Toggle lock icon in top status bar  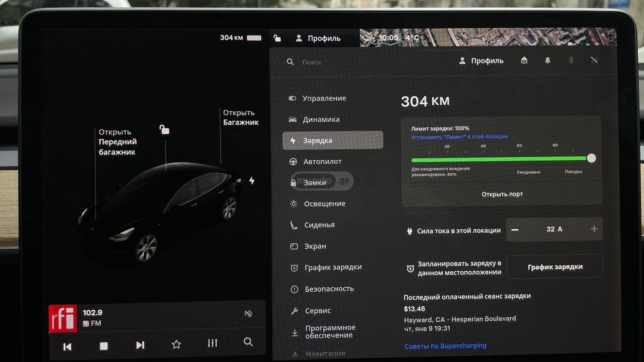click(277, 38)
